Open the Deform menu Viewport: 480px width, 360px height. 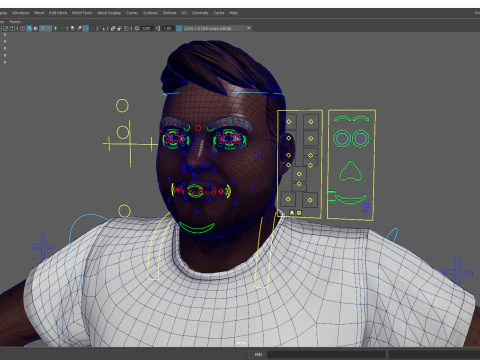pos(169,13)
